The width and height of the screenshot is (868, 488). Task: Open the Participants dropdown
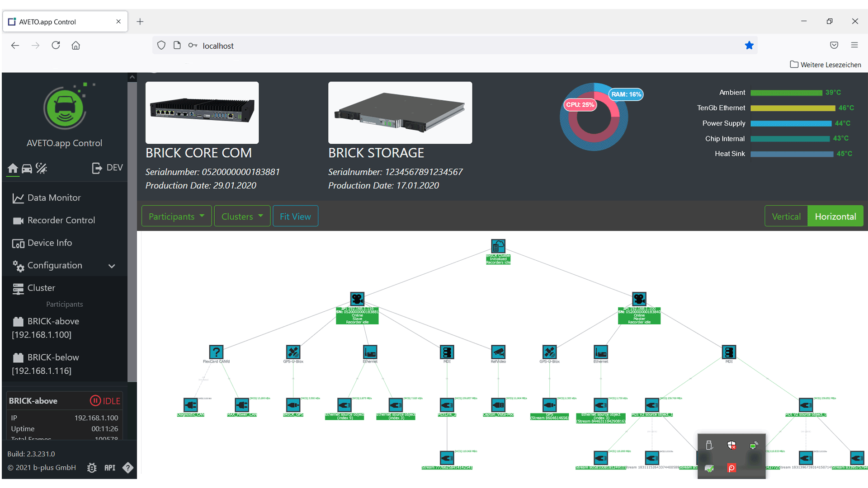[176, 216]
